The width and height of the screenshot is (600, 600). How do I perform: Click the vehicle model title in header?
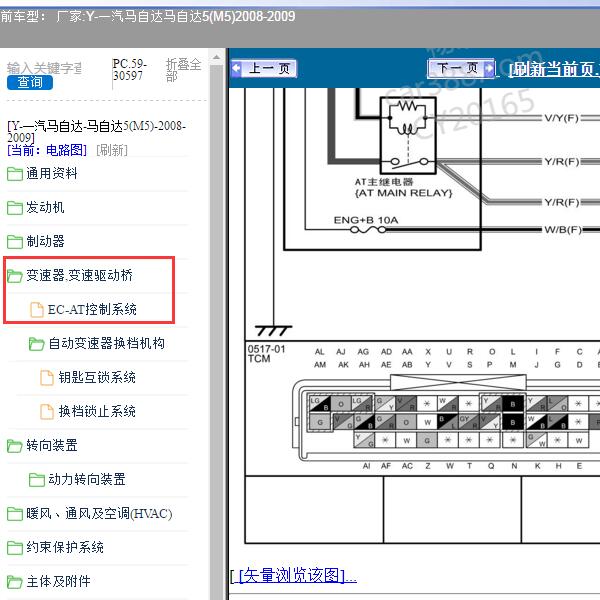coord(148,16)
